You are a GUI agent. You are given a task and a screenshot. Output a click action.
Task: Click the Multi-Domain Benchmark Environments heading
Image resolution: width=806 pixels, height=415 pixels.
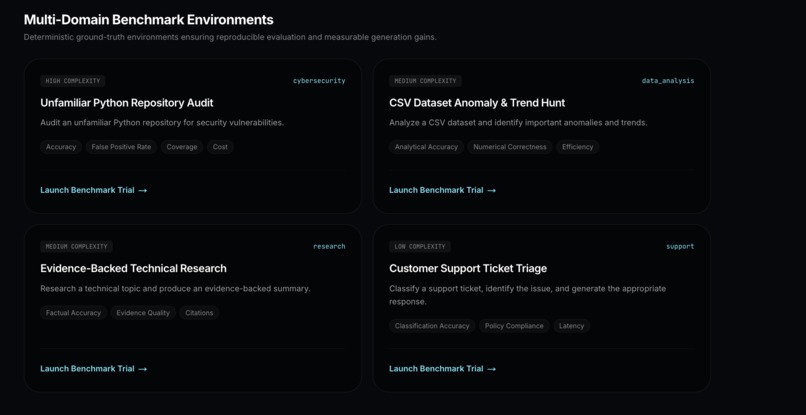coord(149,20)
